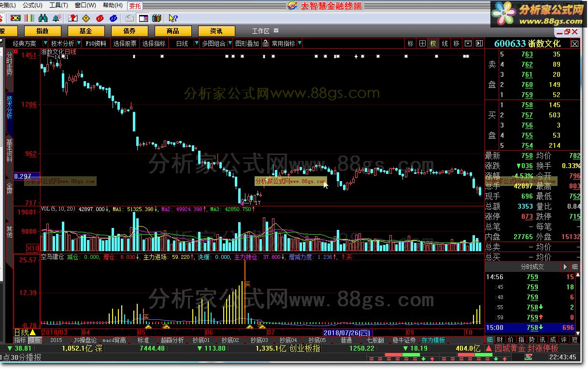Expand the 经典方案 dropdown arrow
The width and height of the screenshot is (588, 369).
coord(46,43)
